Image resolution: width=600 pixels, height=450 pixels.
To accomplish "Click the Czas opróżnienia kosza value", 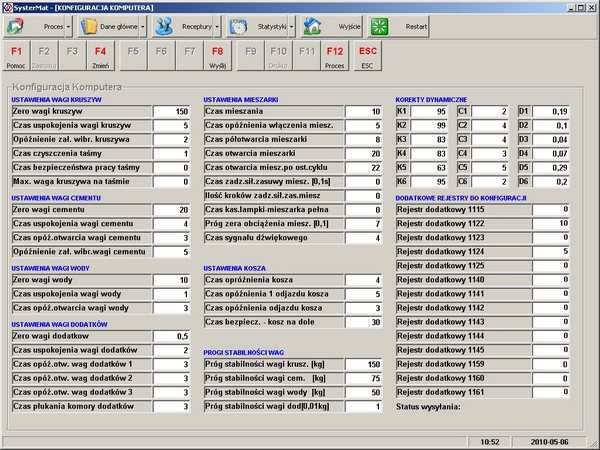I will (363, 280).
